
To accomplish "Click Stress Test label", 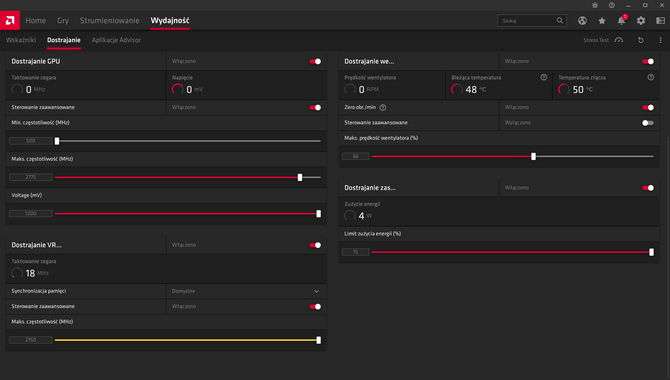I will tap(596, 40).
